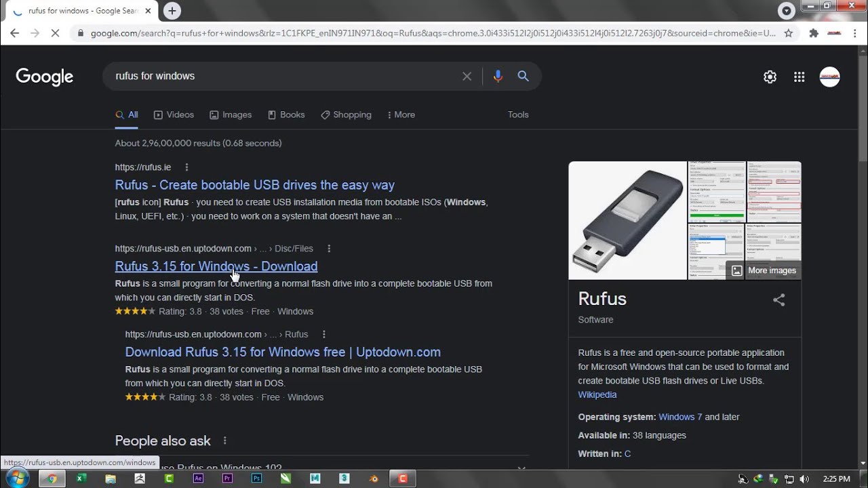
Task: Open options for the Disc/Files Uptodown result
Action: (x=329, y=249)
